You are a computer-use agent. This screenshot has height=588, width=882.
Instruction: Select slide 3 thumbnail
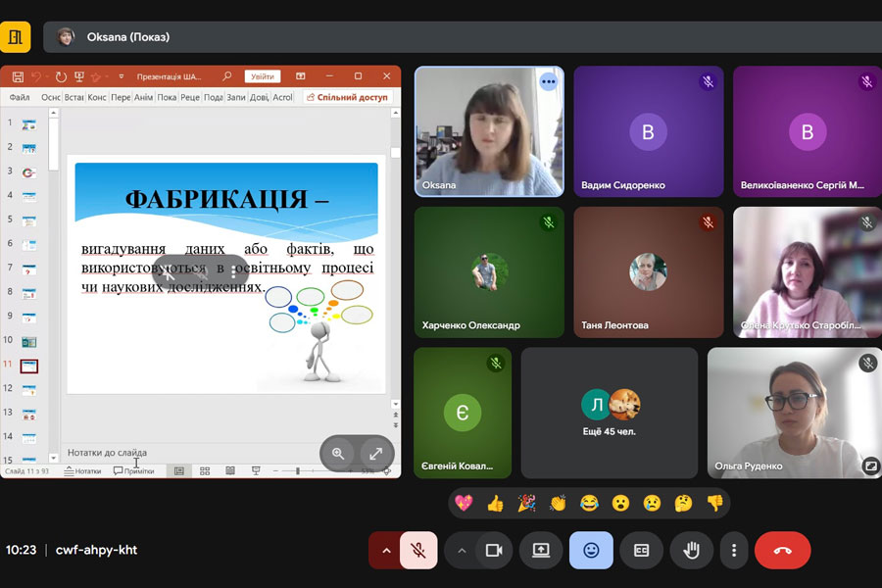tap(28, 172)
